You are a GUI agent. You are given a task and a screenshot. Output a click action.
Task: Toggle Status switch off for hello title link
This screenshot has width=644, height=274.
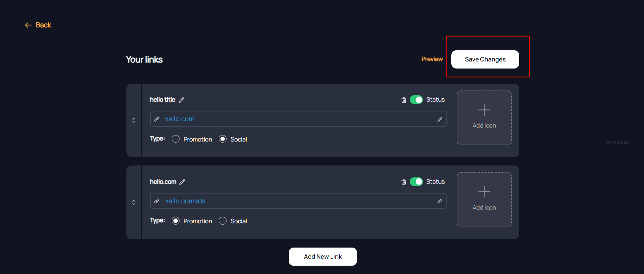coord(416,100)
